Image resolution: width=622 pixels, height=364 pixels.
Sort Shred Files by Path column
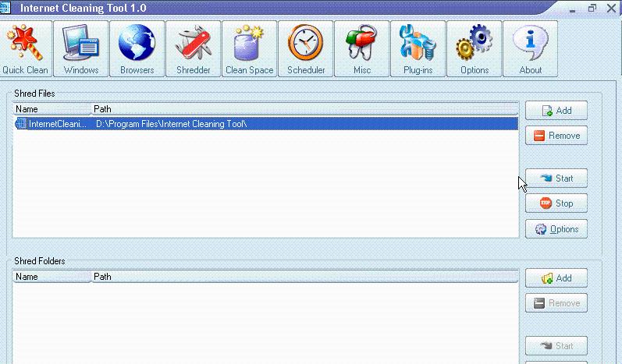[304, 109]
